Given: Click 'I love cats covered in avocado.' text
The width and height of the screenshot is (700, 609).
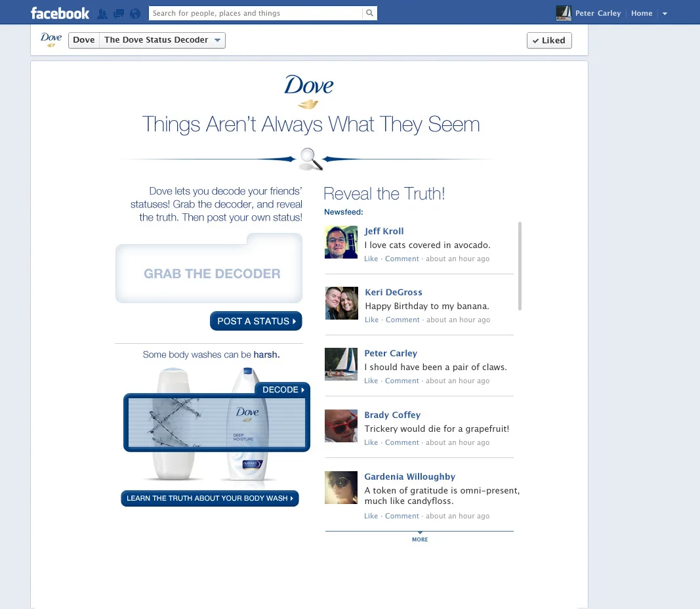Looking at the screenshot, I should [427, 245].
